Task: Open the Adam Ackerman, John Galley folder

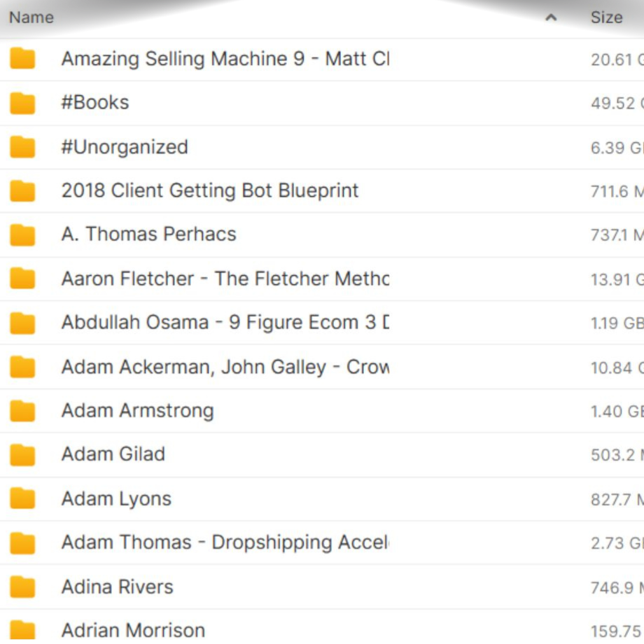Action: tap(225, 367)
